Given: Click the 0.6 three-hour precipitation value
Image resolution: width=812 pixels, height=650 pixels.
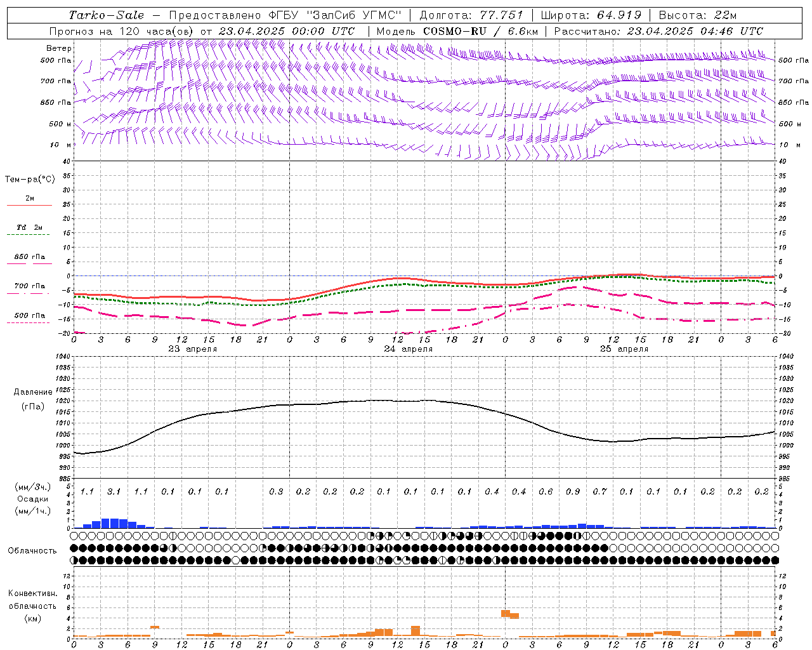Looking at the screenshot, I should (x=546, y=491).
